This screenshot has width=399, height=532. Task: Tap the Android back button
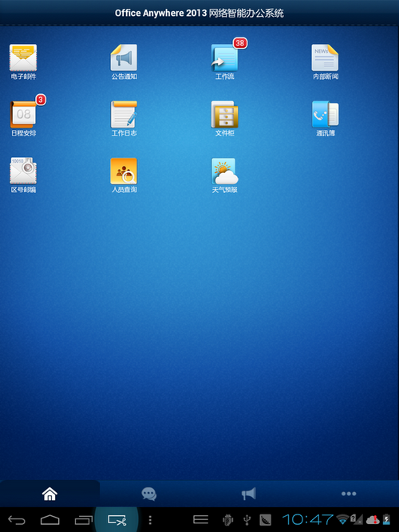click(x=17, y=520)
